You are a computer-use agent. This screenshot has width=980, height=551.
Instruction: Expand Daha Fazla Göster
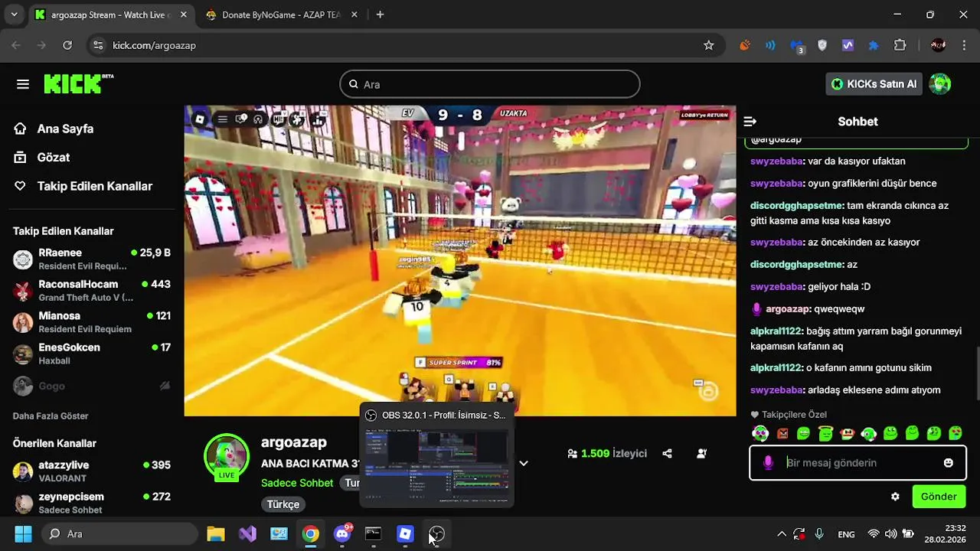51,416
